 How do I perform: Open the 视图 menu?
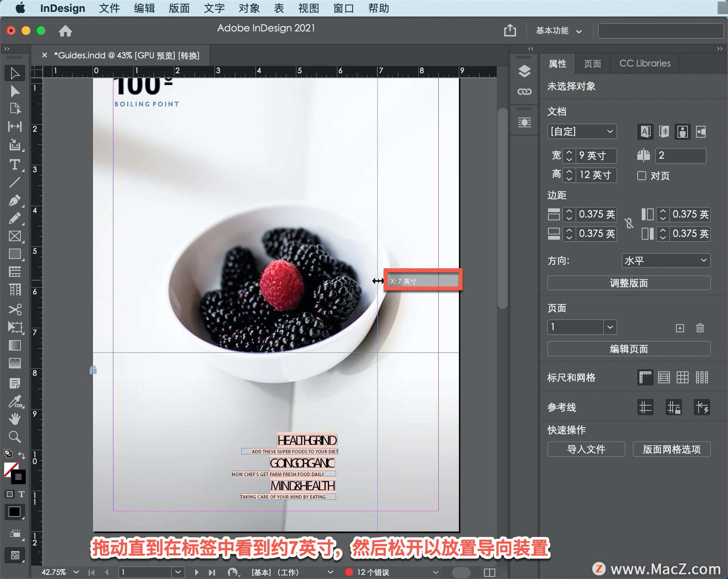(308, 8)
